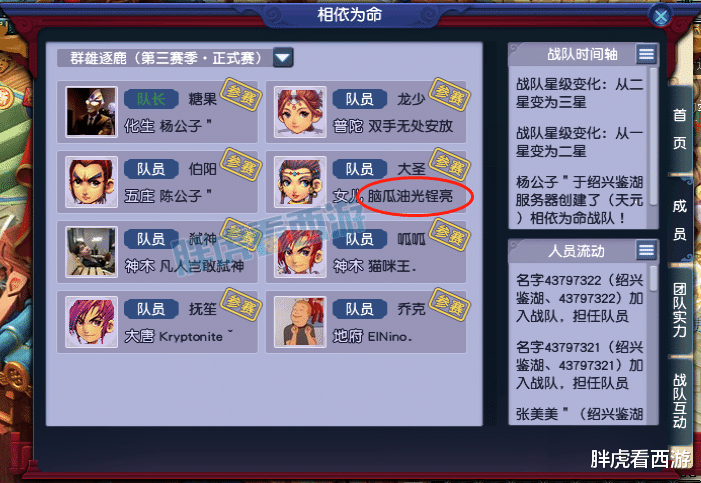Click the 队长 role badge
Screen dimensions: 701x483
click(x=151, y=99)
